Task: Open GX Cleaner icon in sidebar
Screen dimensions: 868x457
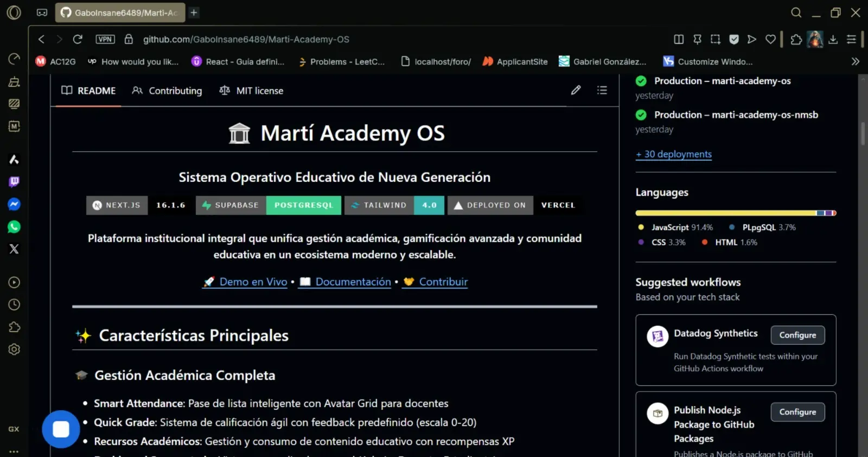Action: tap(14, 82)
